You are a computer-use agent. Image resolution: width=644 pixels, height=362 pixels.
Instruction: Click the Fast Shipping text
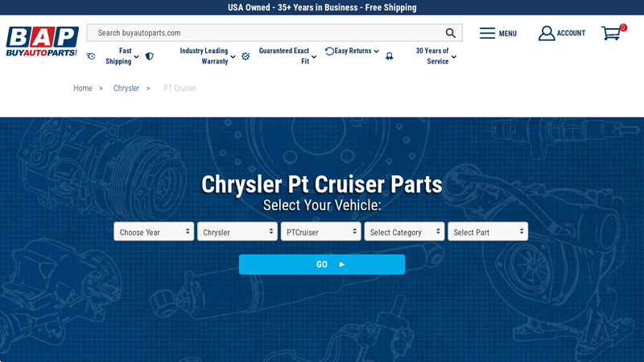coord(118,56)
